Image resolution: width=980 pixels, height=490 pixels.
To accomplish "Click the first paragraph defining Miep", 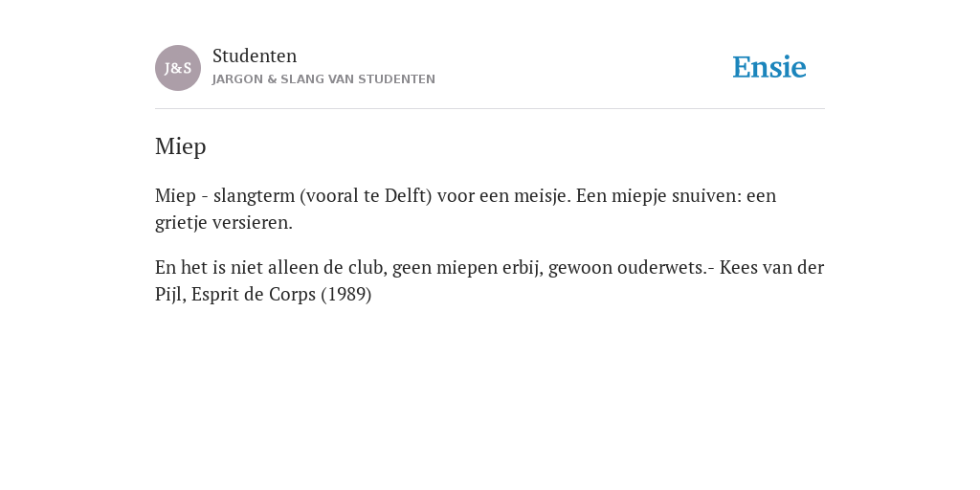I will click(466, 209).
